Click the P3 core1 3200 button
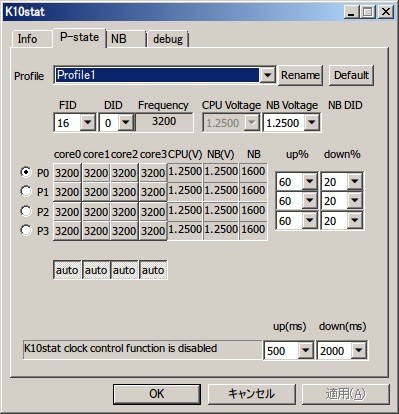 pos(96,231)
